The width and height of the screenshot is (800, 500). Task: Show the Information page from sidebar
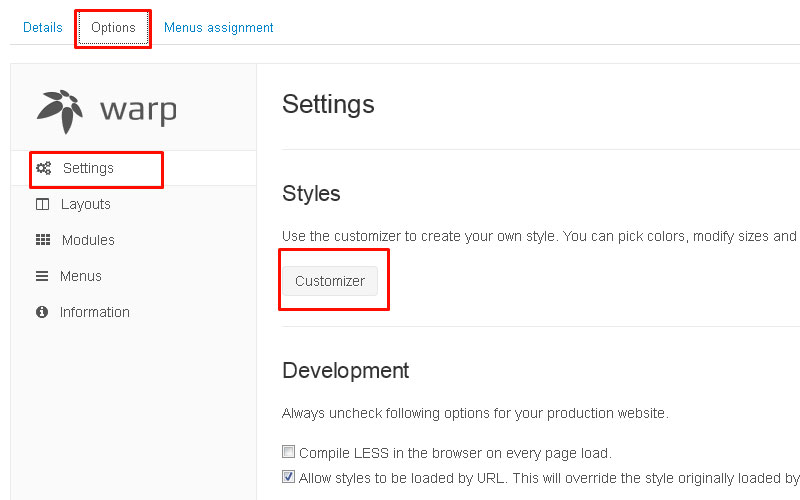(x=94, y=312)
